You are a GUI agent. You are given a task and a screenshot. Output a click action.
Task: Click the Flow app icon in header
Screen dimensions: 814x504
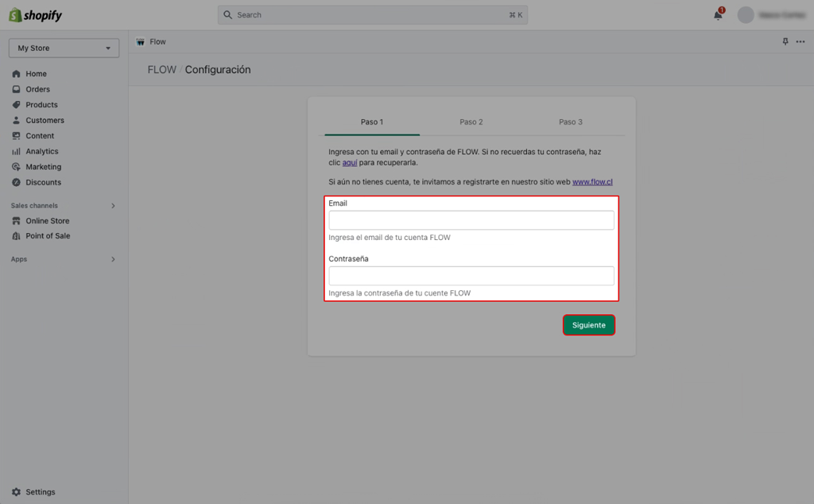click(x=140, y=42)
